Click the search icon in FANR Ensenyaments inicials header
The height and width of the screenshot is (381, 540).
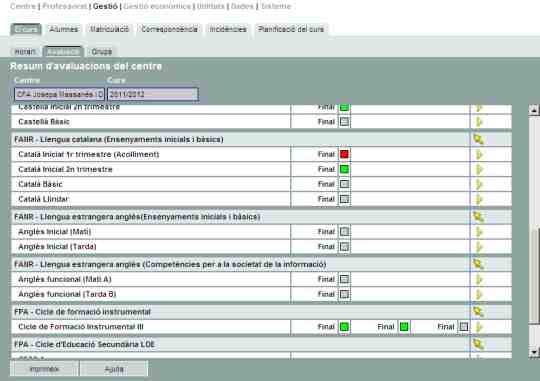click(x=478, y=217)
